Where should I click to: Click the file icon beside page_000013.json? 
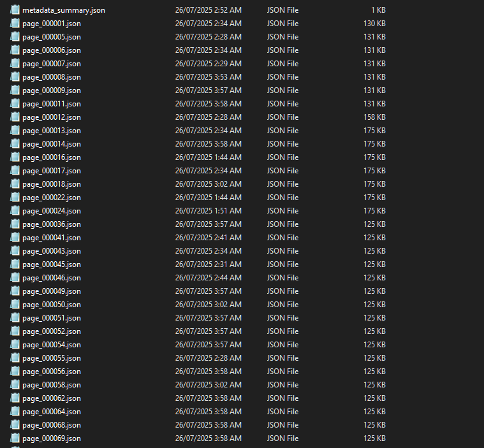tap(15, 130)
